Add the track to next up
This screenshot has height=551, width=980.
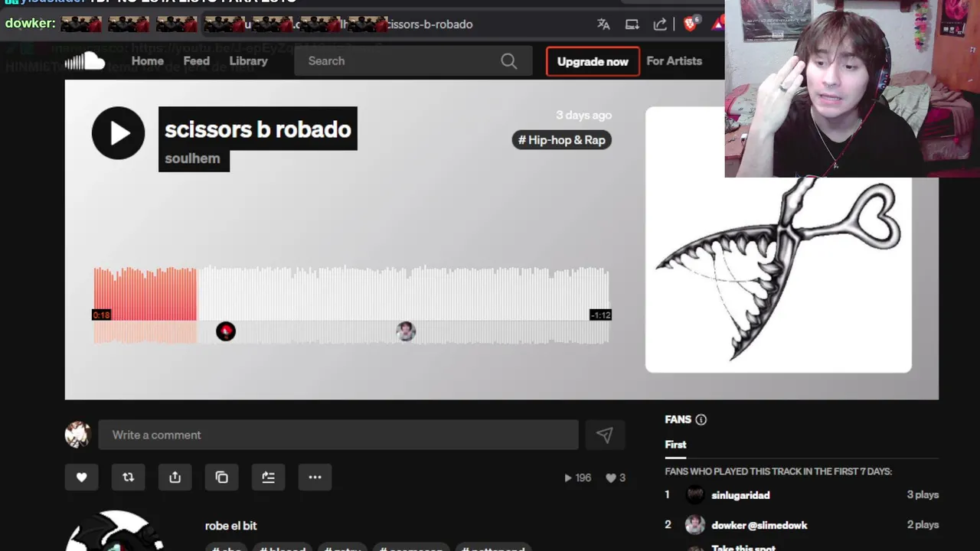(x=268, y=478)
